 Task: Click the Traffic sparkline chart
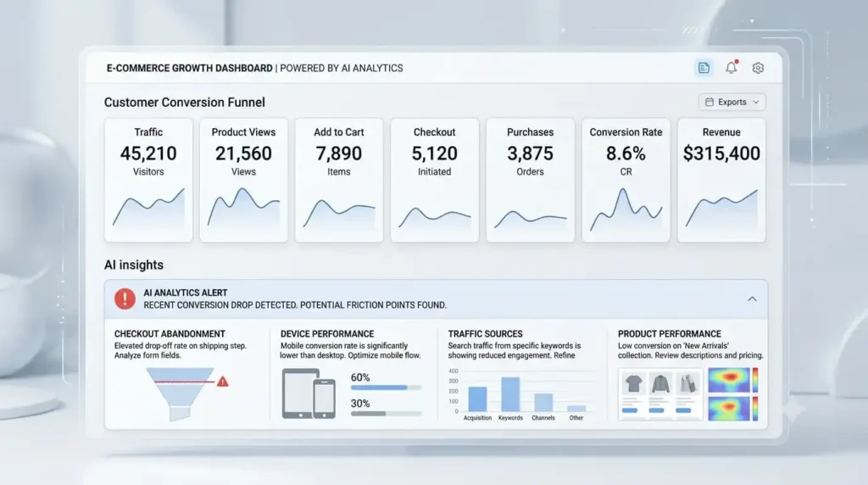148,209
